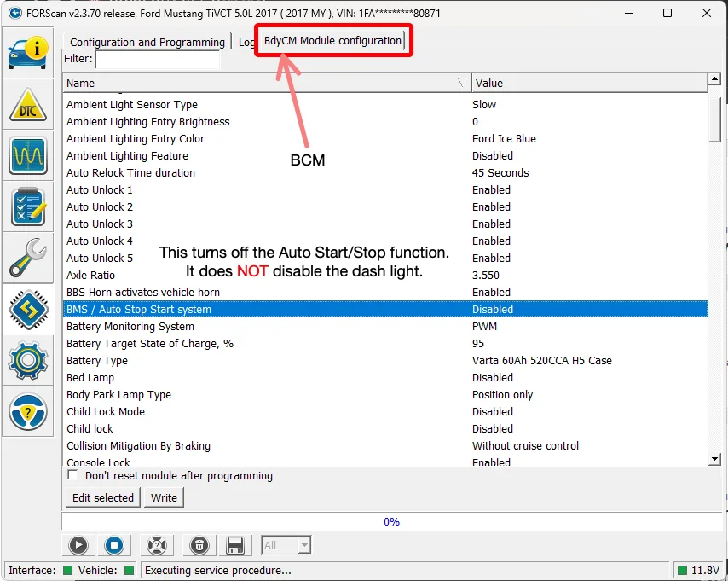Select the Auto Relock Time duration row
The width and height of the screenshot is (728, 581).
coord(385,172)
